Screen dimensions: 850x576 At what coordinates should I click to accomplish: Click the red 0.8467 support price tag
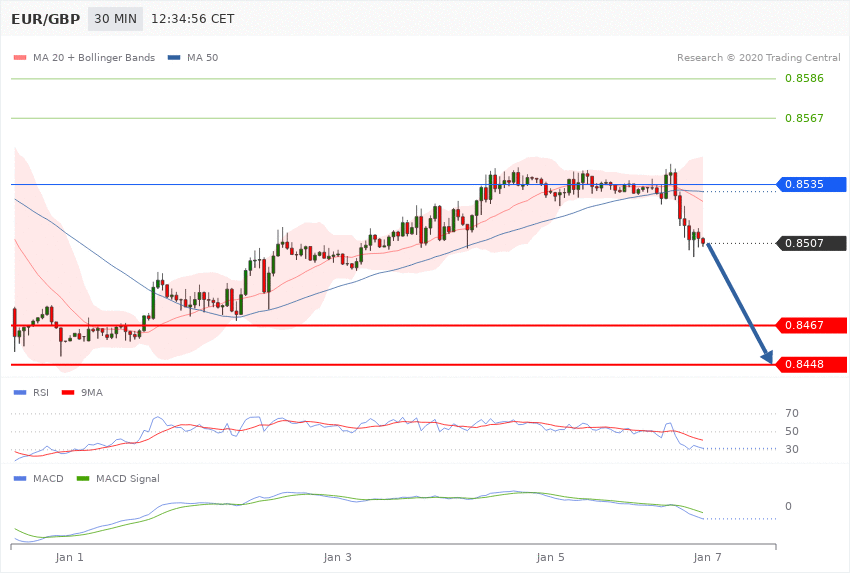812,325
